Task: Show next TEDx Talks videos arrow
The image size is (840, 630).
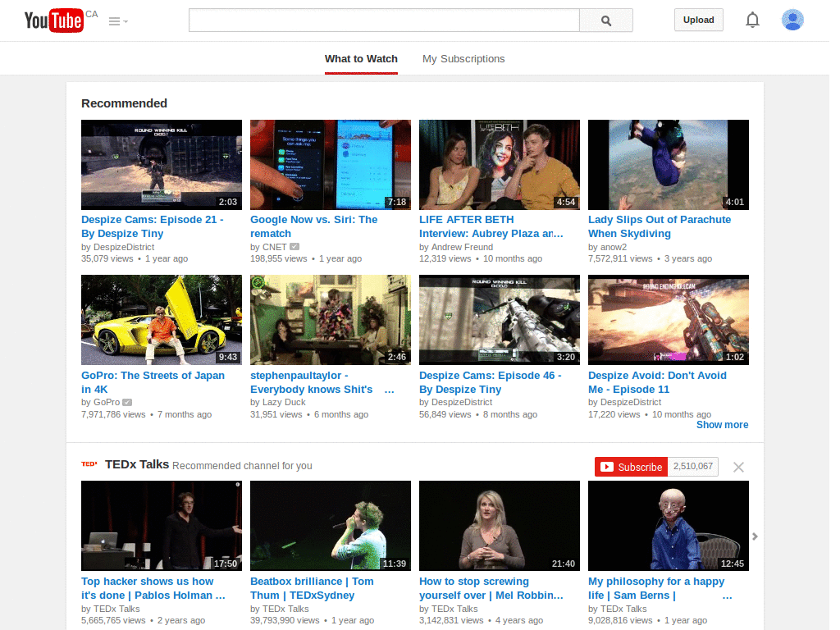Action: pyautogui.click(x=755, y=536)
